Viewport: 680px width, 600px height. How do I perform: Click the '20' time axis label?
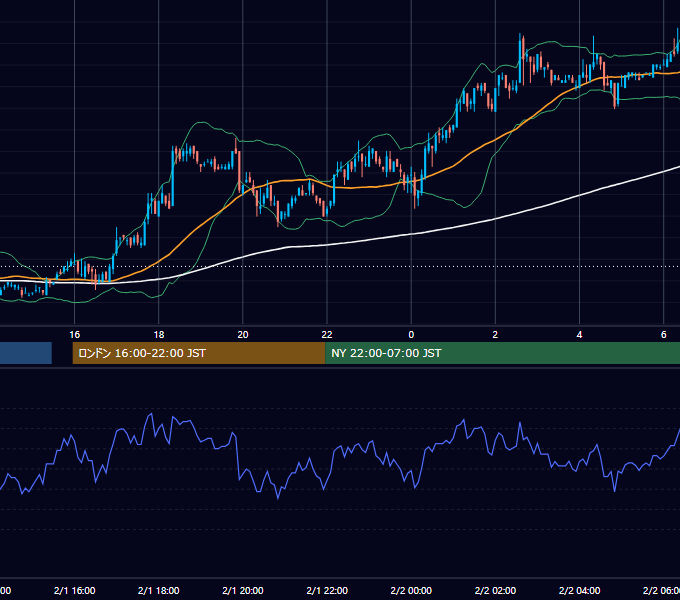243,334
